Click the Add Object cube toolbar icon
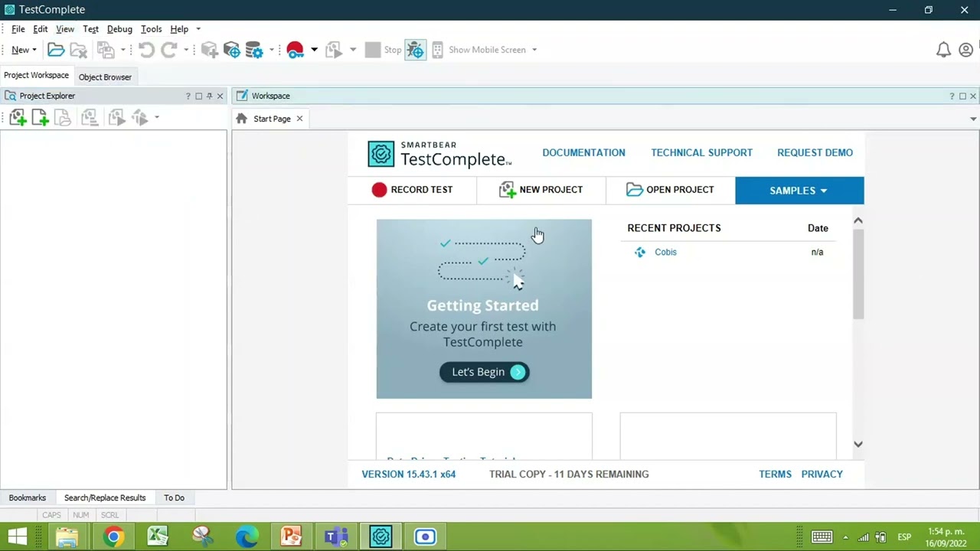Screen dimensions: 980x551 coord(209,50)
